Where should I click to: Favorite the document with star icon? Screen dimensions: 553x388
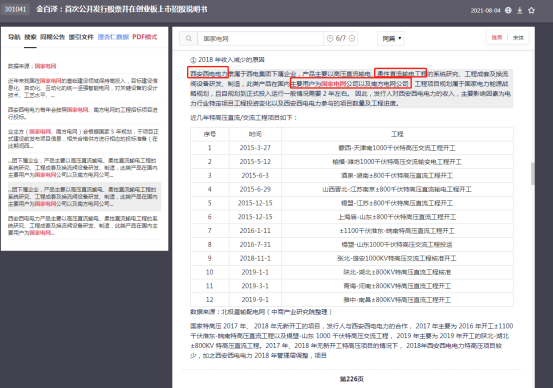pyautogui.click(x=531, y=10)
